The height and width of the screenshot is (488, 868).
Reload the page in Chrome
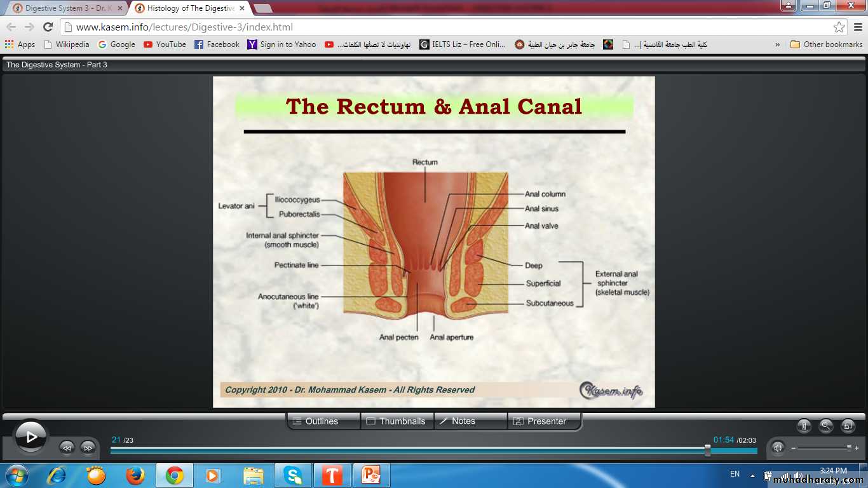[x=48, y=27]
